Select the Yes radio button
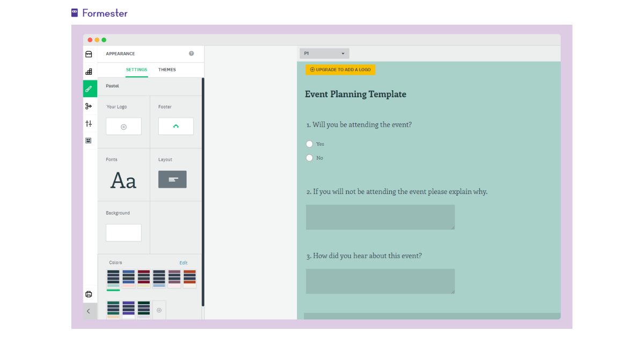Viewport: 644px width, 338px height. 309,144
